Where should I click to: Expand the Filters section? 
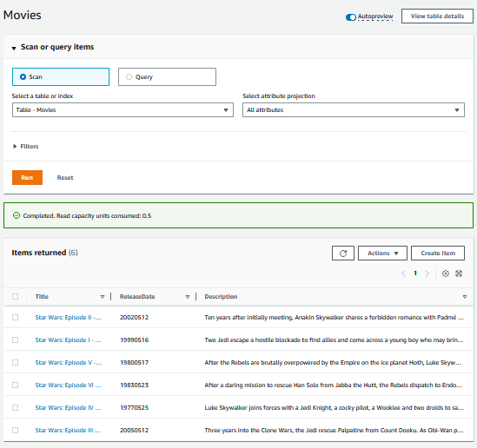pyautogui.click(x=25, y=146)
